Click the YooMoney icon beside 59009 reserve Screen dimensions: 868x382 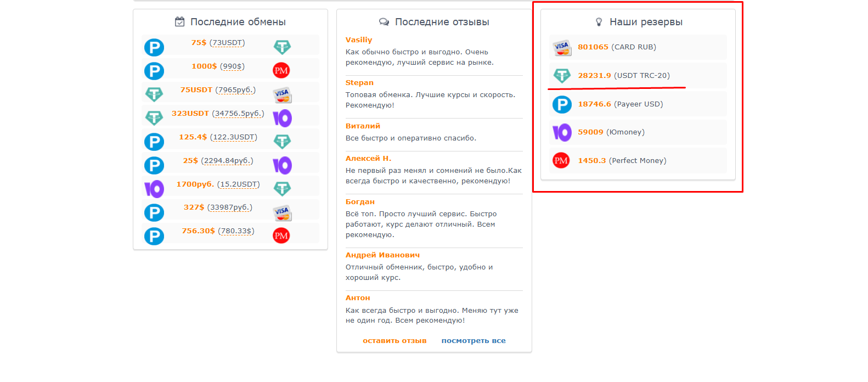(x=561, y=132)
